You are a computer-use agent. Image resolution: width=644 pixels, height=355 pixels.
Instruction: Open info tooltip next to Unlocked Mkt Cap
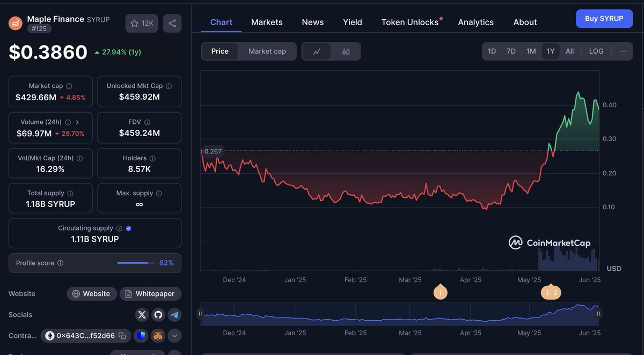pyautogui.click(x=169, y=86)
